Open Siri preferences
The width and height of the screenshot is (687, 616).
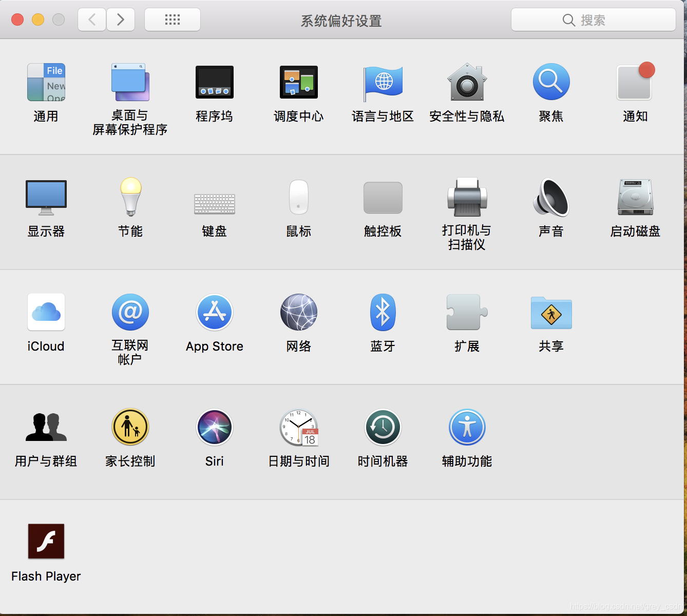(x=215, y=427)
